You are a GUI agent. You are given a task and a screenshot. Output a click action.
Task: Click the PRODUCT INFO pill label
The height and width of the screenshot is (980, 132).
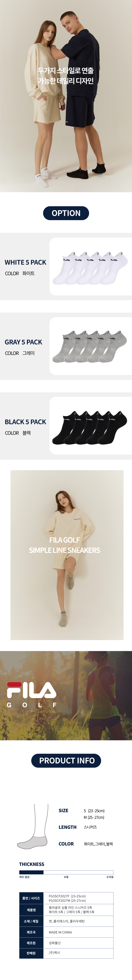(66, 761)
